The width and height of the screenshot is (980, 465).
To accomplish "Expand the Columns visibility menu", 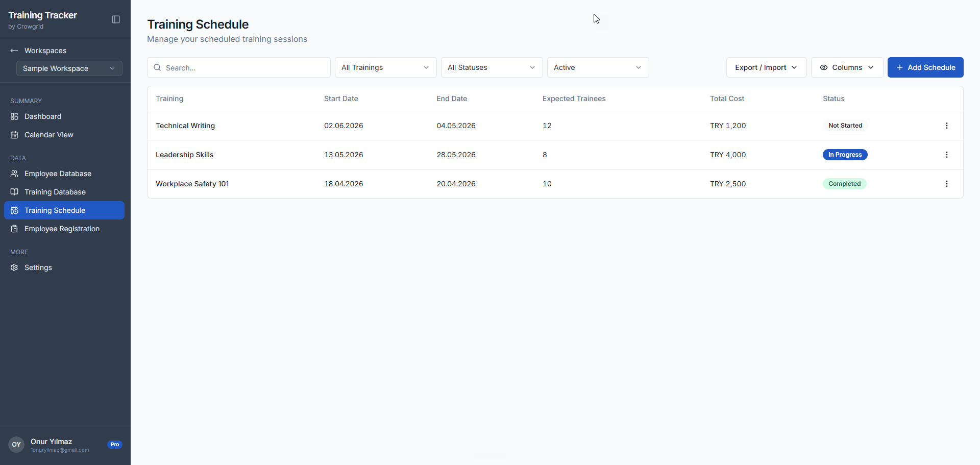I will tap(847, 67).
